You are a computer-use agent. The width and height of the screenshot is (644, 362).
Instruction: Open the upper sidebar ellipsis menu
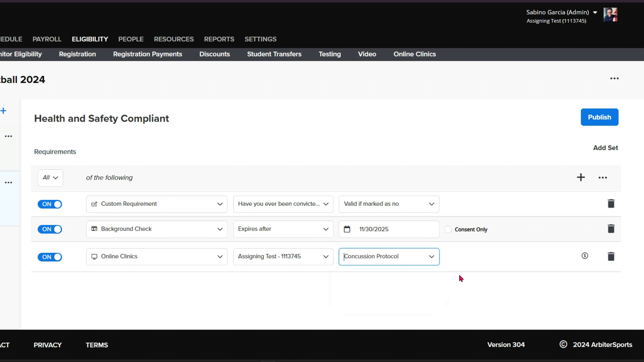point(8,136)
